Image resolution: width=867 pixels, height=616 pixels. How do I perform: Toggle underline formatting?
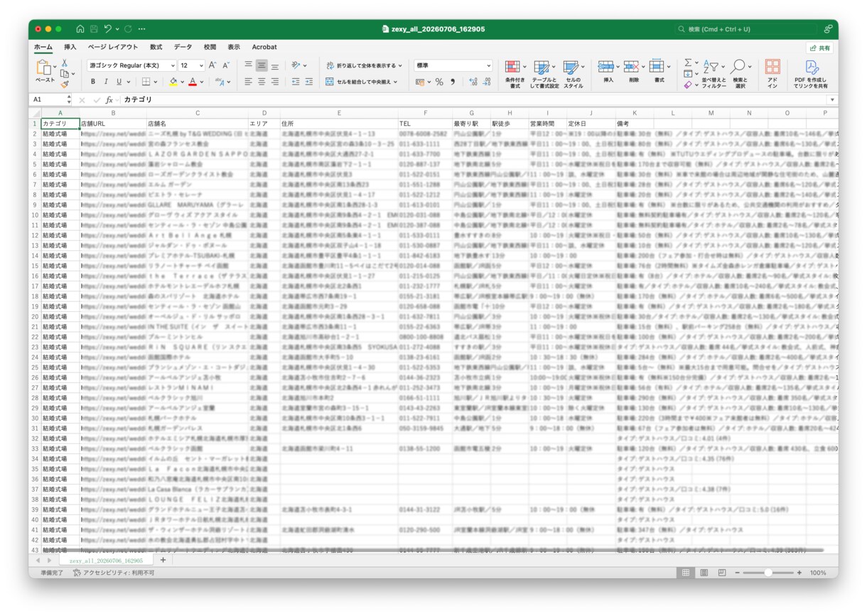pos(119,82)
